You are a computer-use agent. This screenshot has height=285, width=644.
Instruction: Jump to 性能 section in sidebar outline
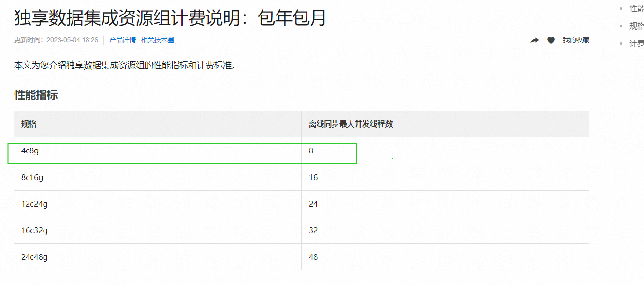click(636, 8)
